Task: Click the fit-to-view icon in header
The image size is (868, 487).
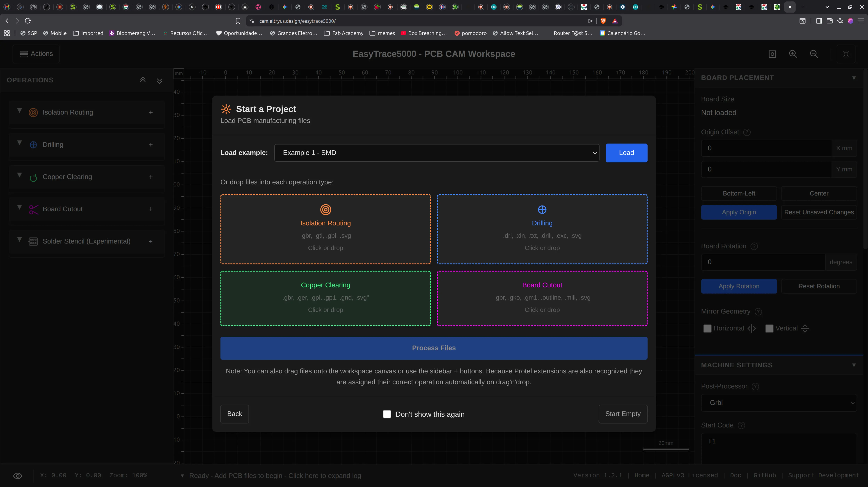Action: (772, 54)
